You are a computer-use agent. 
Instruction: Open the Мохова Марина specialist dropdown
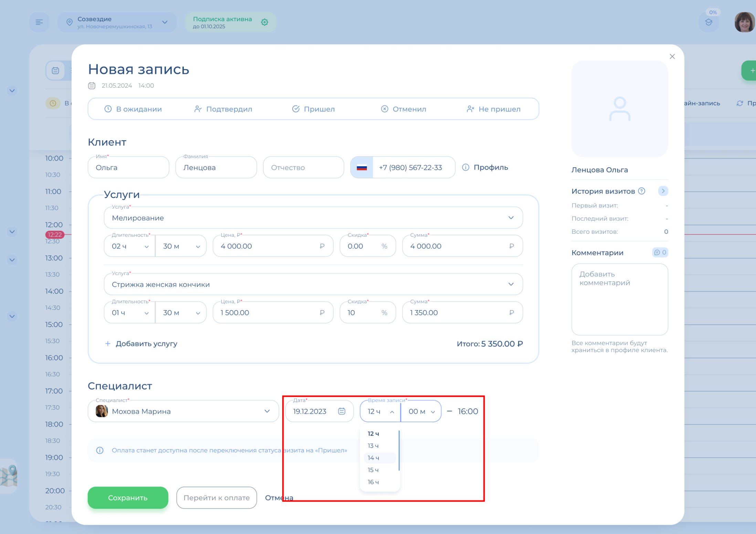[267, 411]
